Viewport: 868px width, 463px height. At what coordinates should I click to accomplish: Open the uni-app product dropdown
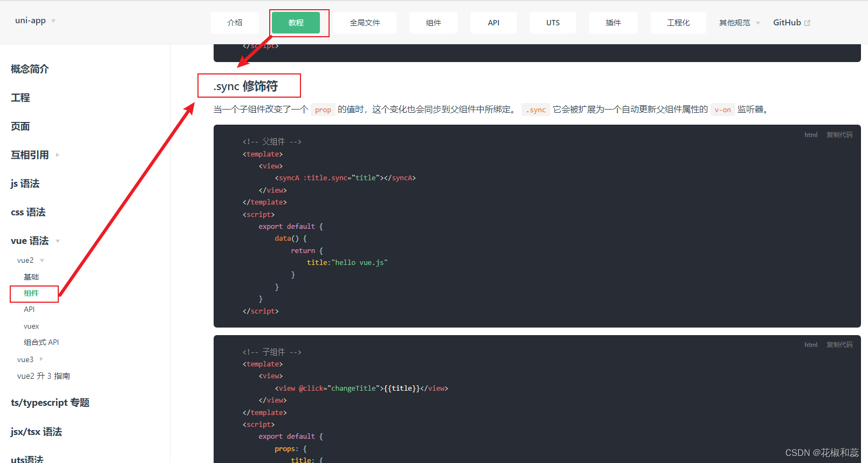pos(35,21)
